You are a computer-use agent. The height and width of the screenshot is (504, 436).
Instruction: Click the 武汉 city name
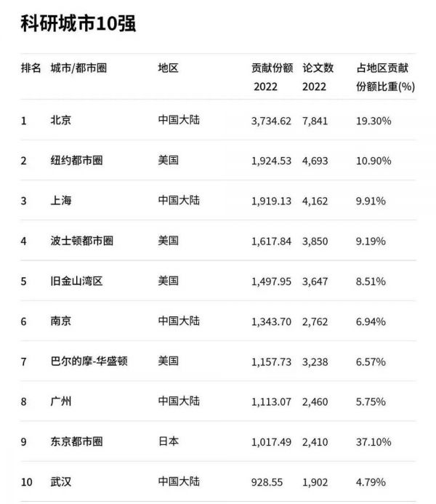pyautogui.click(x=61, y=481)
